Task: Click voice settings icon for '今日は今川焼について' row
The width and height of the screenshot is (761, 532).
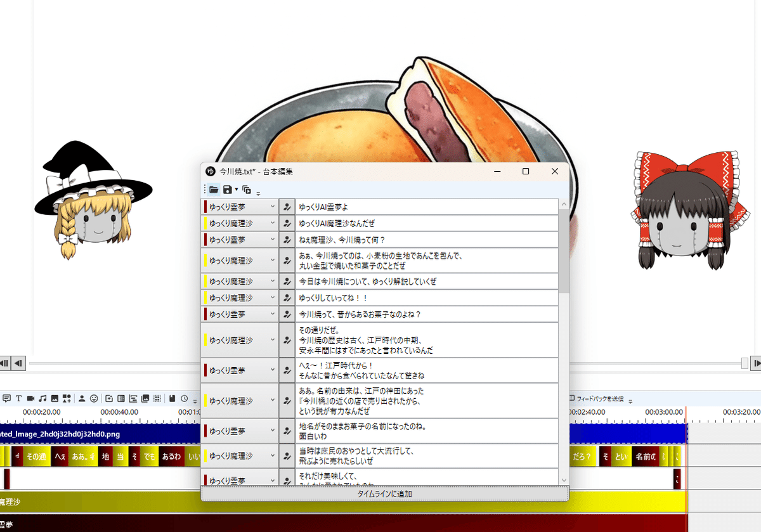Action: pos(287,281)
